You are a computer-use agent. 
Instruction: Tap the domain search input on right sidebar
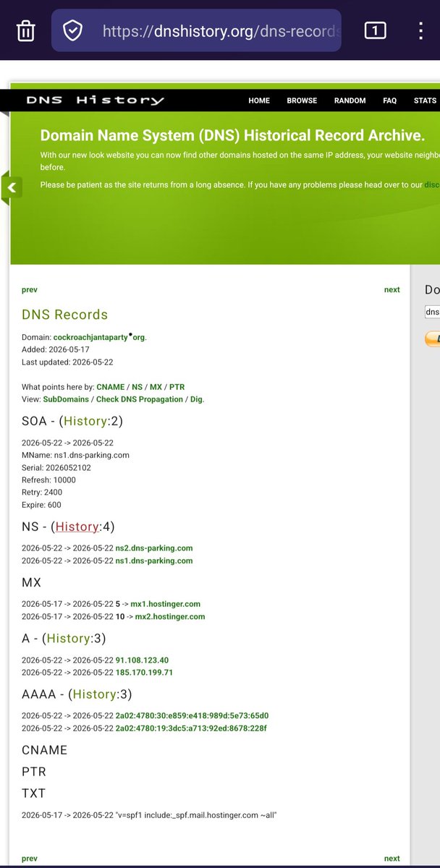tap(432, 312)
